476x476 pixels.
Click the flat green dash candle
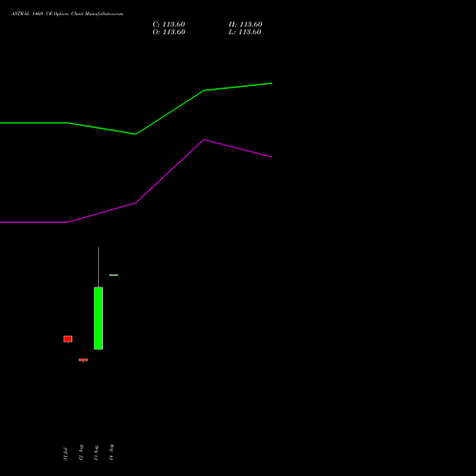[x=113, y=275]
